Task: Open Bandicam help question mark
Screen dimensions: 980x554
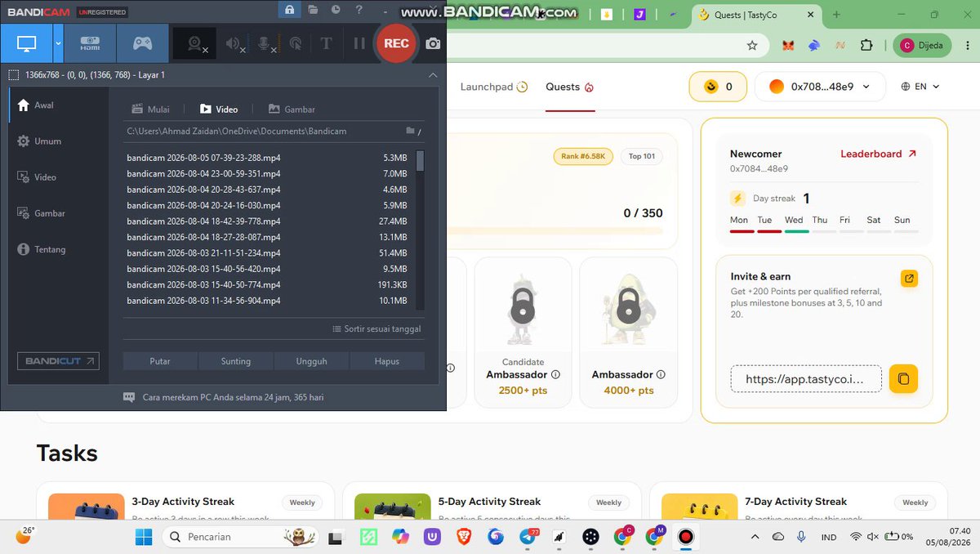Action: (x=359, y=10)
